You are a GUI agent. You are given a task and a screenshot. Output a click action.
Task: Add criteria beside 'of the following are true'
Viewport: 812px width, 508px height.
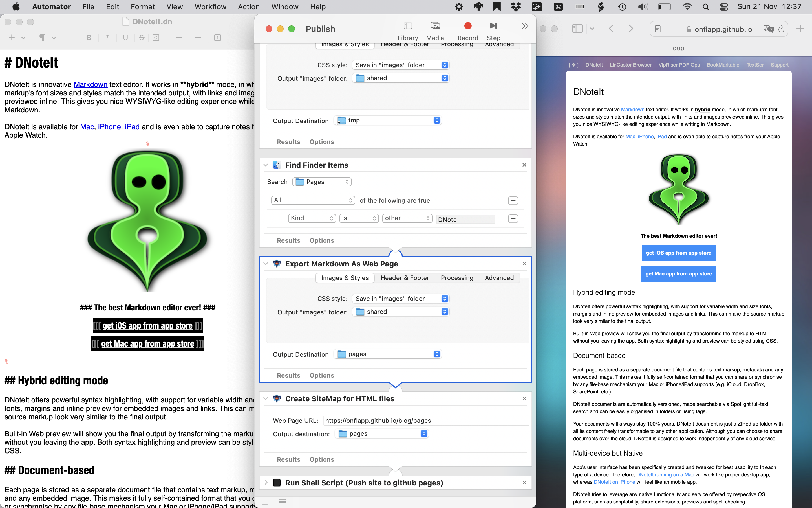(513, 201)
